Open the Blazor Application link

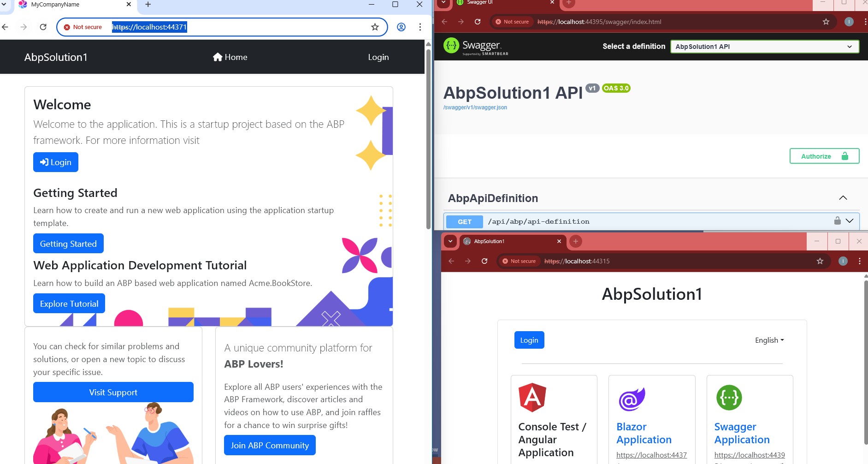tap(644, 433)
